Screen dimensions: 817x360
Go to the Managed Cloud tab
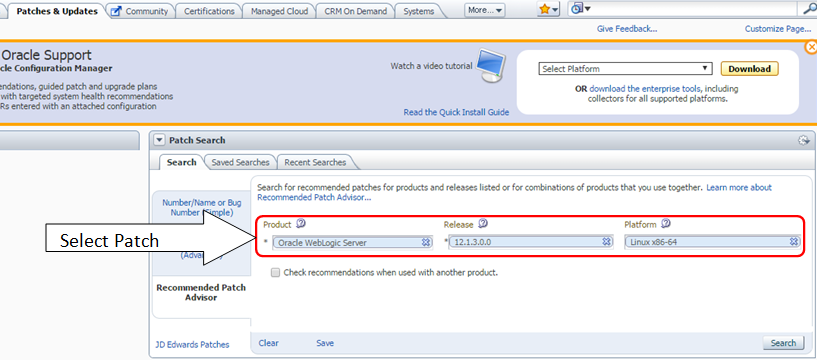[x=279, y=11]
